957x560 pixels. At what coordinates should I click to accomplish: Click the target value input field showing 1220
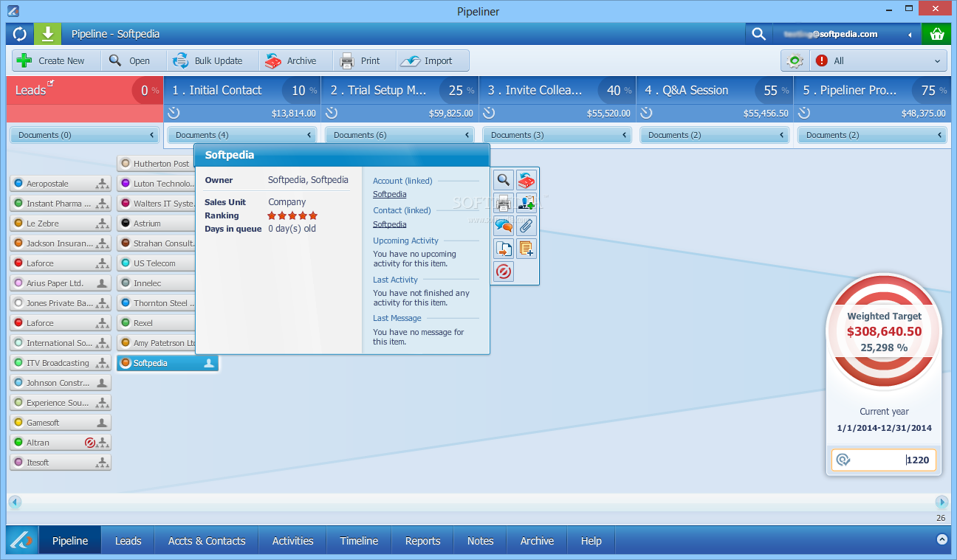pos(884,460)
